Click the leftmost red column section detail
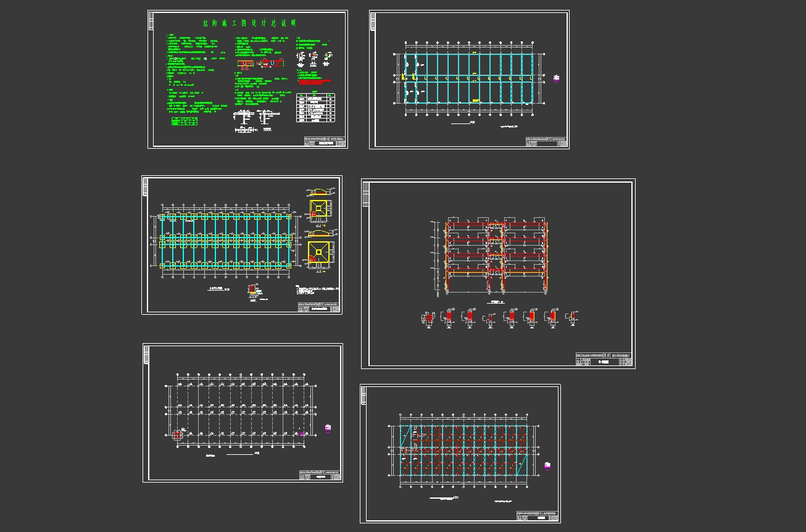The width and height of the screenshot is (806, 532). [429, 318]
